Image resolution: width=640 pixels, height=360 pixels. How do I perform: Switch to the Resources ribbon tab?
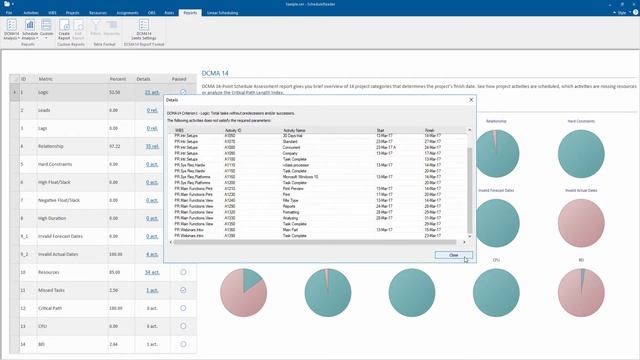98,13
